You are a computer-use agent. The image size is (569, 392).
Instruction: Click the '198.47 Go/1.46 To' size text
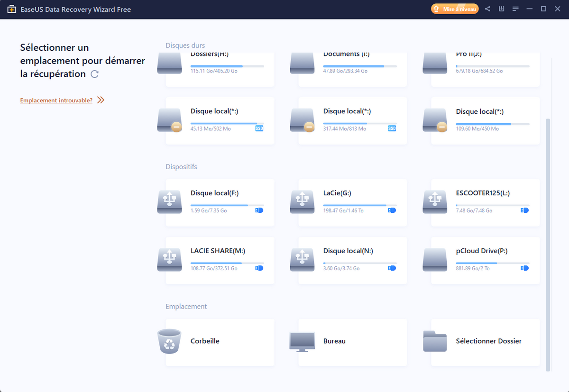[x=343, y=210]
